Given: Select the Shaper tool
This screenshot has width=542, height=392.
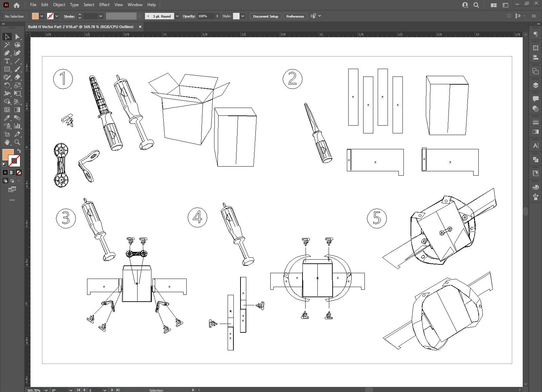Looking at the screenshot, I should pyautogui.click(x=7, y=77).
